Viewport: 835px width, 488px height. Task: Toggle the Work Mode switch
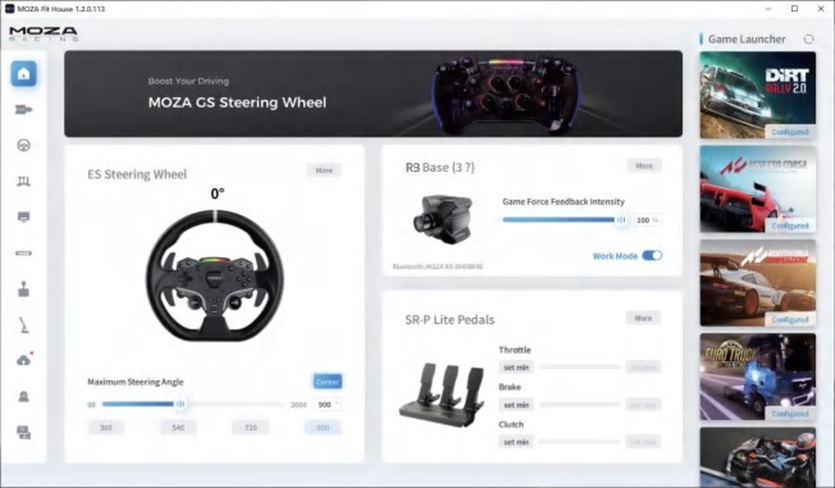coord(651,256)
